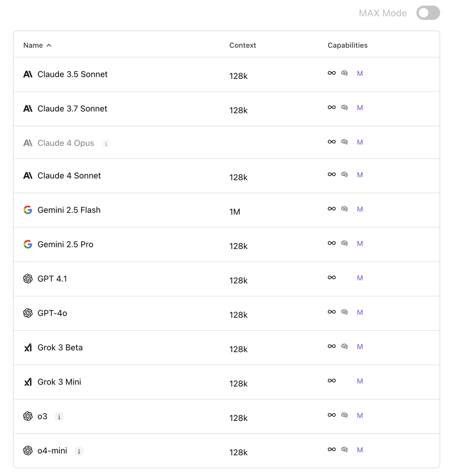The image size is (452, 476).
Task: Click the info icon next to o4-mini
Action: [x=79, y=451]
